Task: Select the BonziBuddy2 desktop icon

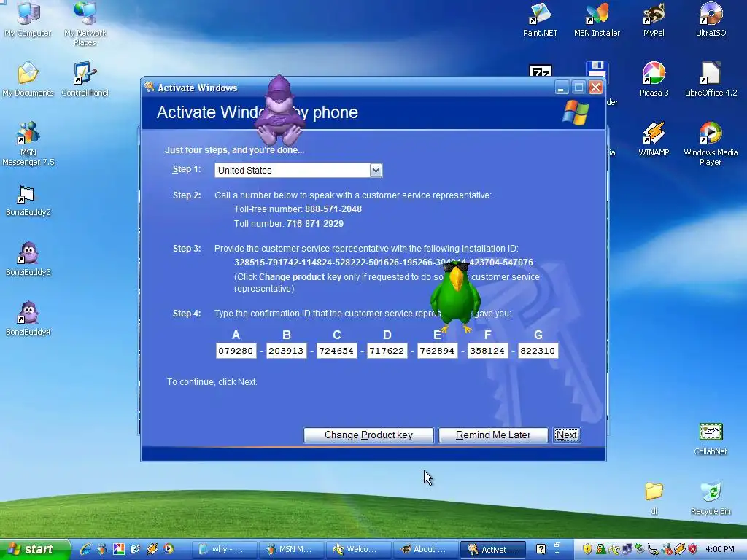Action: pos(28,201)
